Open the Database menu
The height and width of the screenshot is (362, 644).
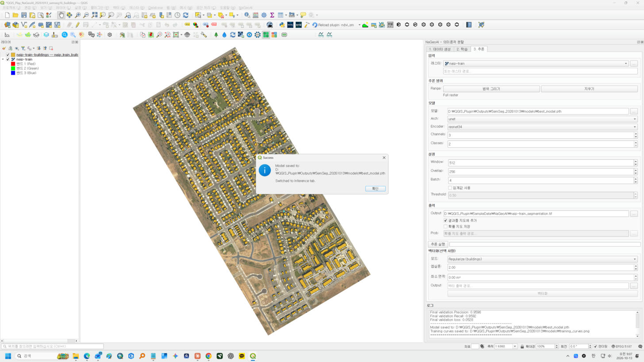pyautogui.click(x=155, y=8)
